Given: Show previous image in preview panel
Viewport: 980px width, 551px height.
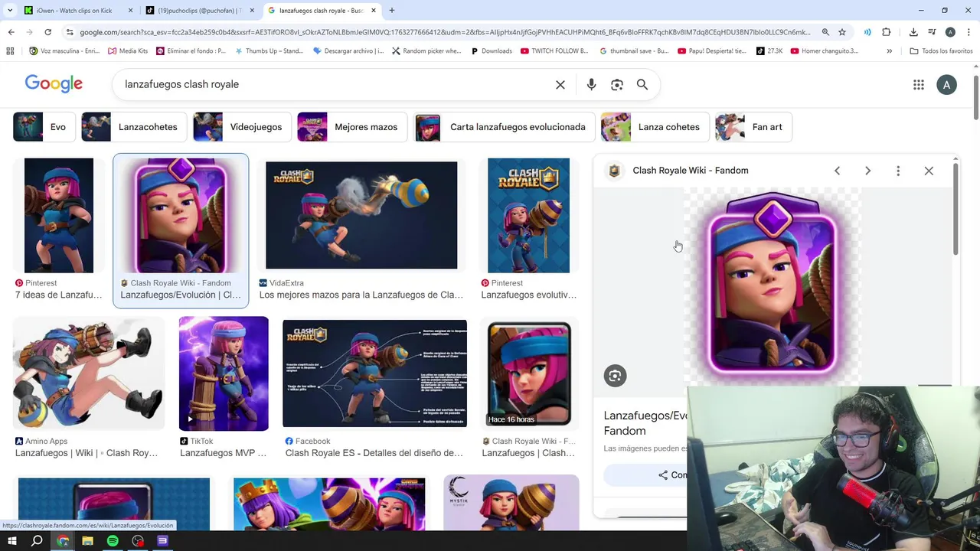Looking at the screenshot, I should 837,171.
